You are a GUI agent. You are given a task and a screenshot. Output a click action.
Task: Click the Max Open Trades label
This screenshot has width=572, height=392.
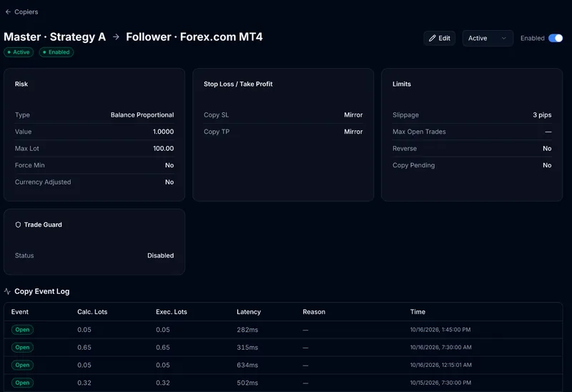point(419,132)
